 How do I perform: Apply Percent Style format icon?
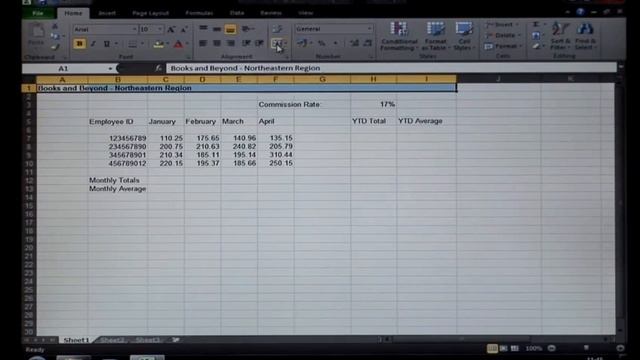tap(322, 43)
